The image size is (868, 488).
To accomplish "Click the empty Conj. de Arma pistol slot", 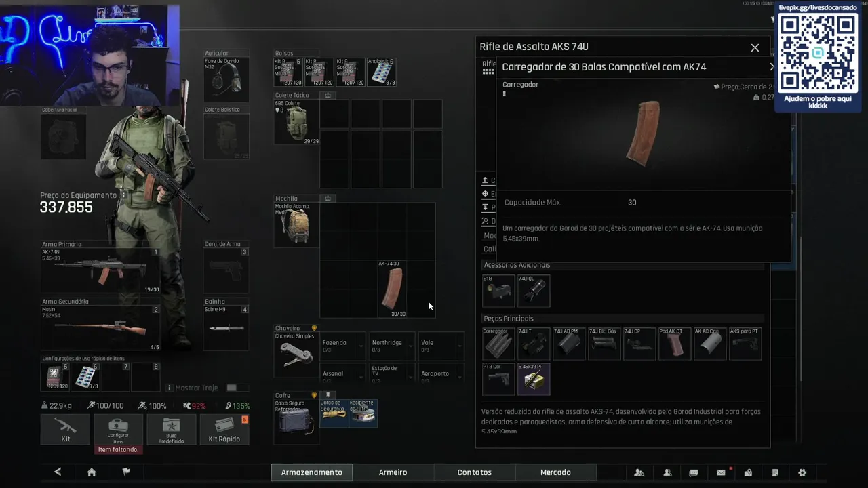I will [226, 271].
